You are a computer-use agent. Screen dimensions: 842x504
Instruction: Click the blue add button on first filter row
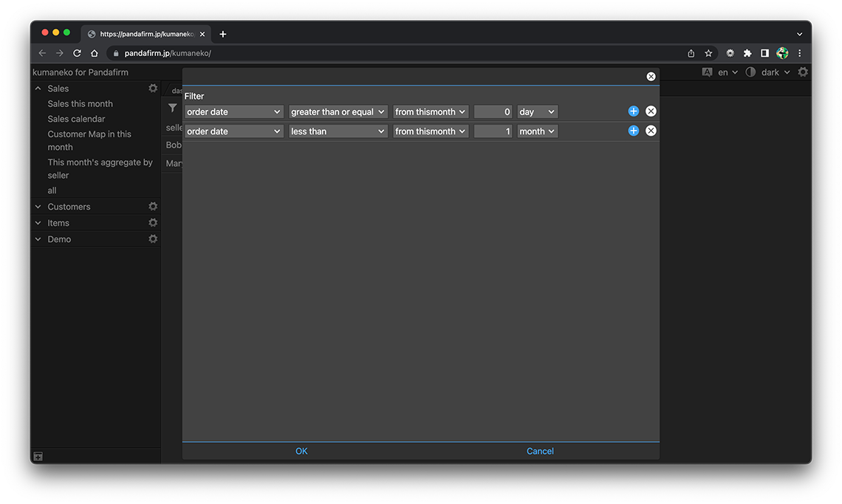click(633, 111)
